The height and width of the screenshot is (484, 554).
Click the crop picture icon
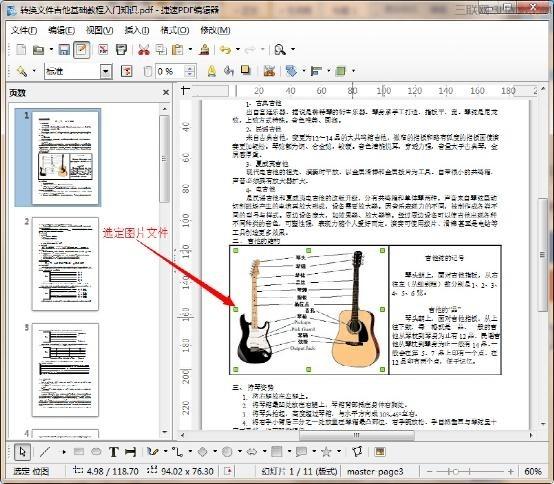(269, 71)
